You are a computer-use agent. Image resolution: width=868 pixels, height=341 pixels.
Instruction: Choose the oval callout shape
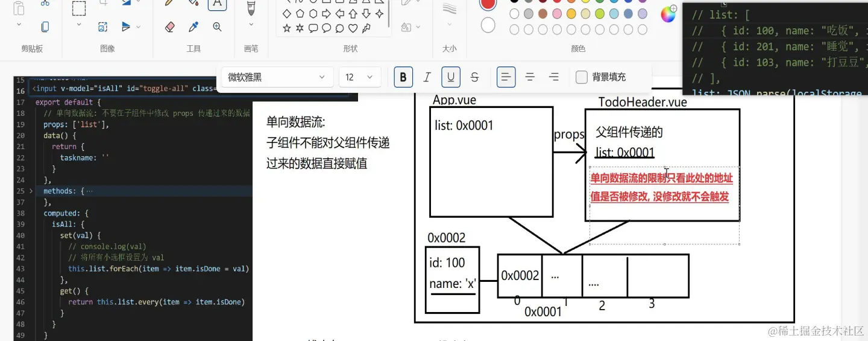[x=327, y=28]
